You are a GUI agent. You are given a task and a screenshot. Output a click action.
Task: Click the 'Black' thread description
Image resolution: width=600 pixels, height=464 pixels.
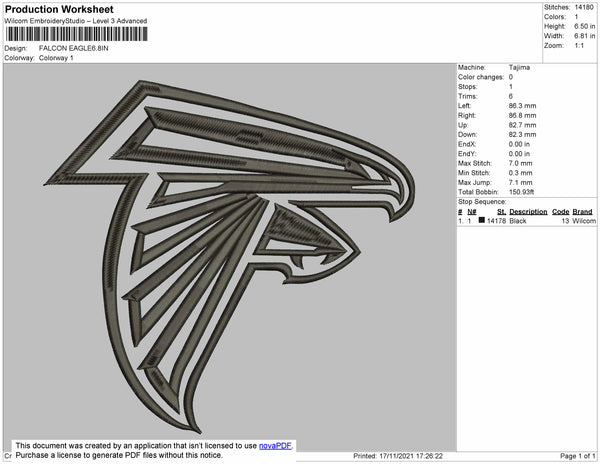518,221
